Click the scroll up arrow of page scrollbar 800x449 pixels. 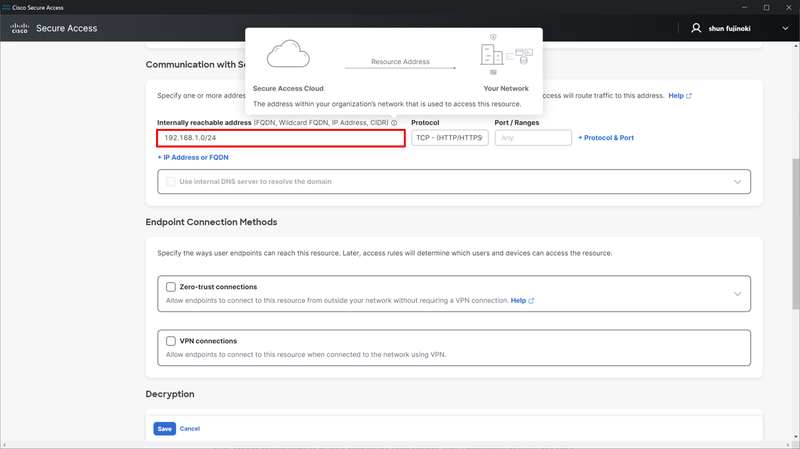coord(795,46)
